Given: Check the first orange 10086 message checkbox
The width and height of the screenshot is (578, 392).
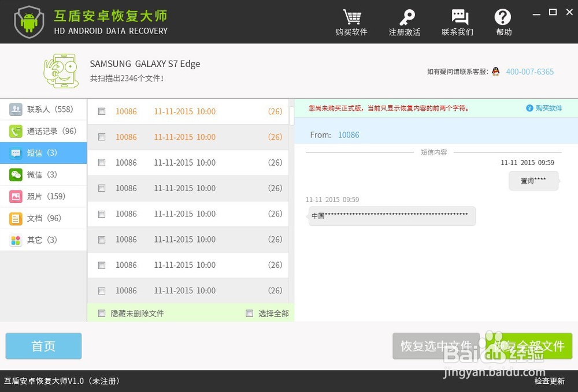Looking at the screenshot, I should pos(102,111).
